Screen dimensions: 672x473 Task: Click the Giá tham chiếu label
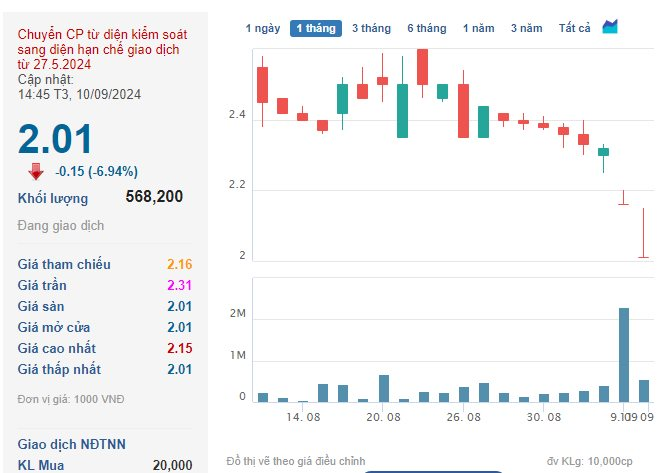(x=64, y=264)
